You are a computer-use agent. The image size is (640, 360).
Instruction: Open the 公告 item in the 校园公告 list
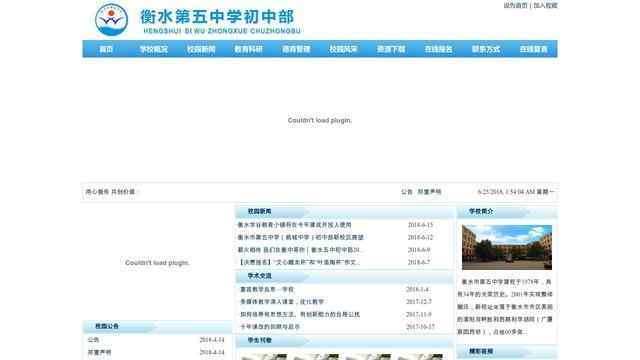coord(93,340)
